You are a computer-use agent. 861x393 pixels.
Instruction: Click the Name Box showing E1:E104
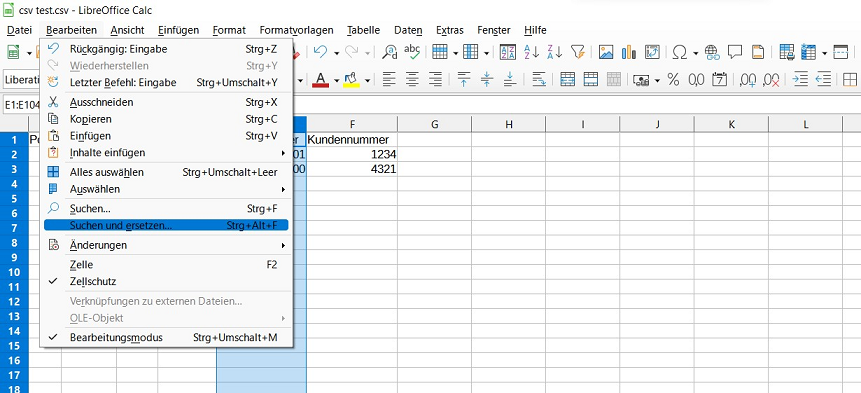pos(20,104)
